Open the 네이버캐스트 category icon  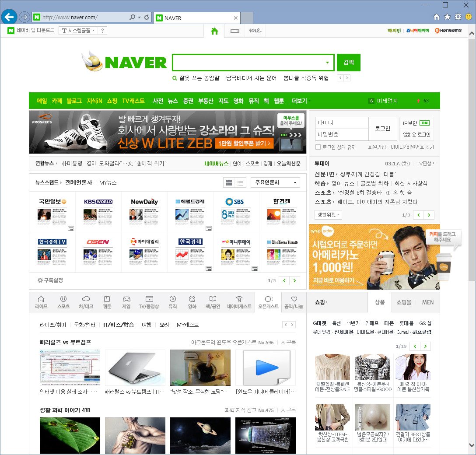(x=239, y=302)
